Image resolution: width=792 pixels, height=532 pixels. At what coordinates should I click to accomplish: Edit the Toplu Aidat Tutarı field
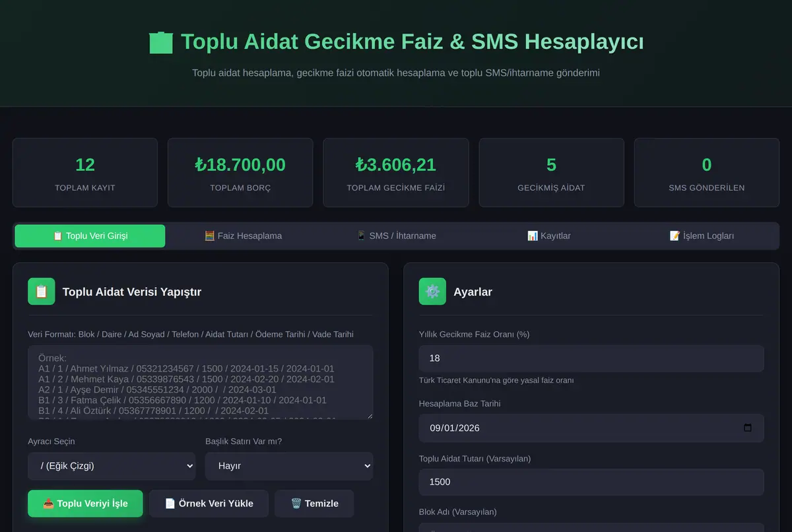click(591, 482)
